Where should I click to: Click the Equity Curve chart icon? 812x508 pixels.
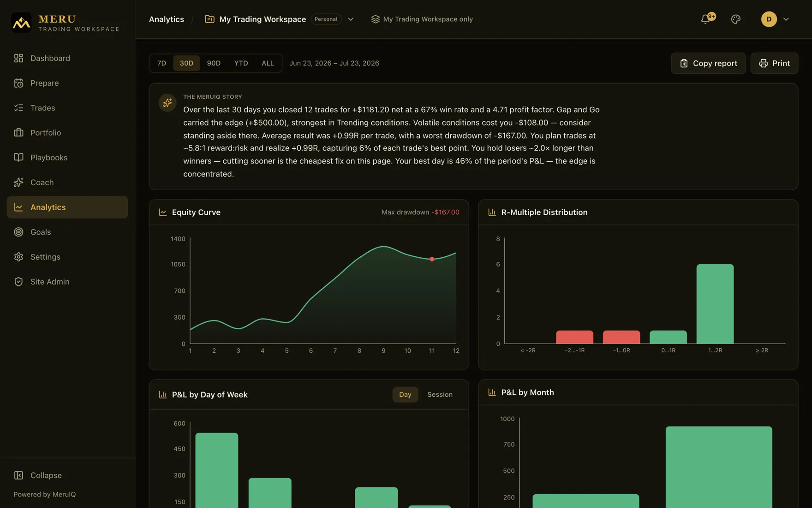tap(163, 212)
